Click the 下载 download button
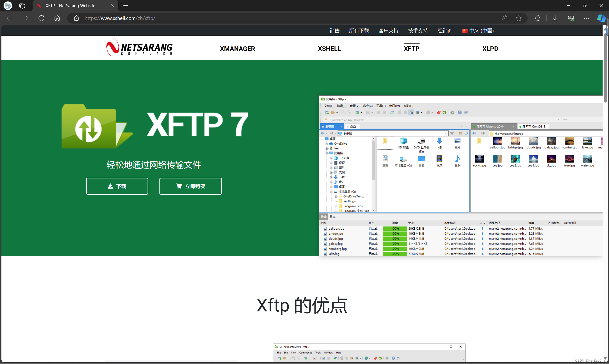The image size is (609, 364). [x=117, y=186]
